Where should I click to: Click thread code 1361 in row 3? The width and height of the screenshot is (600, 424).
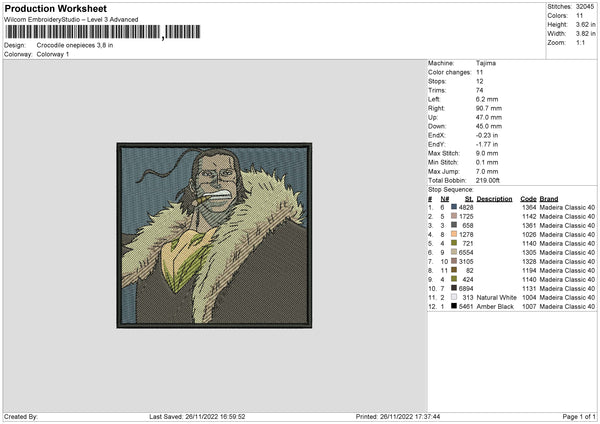(529, 225)
